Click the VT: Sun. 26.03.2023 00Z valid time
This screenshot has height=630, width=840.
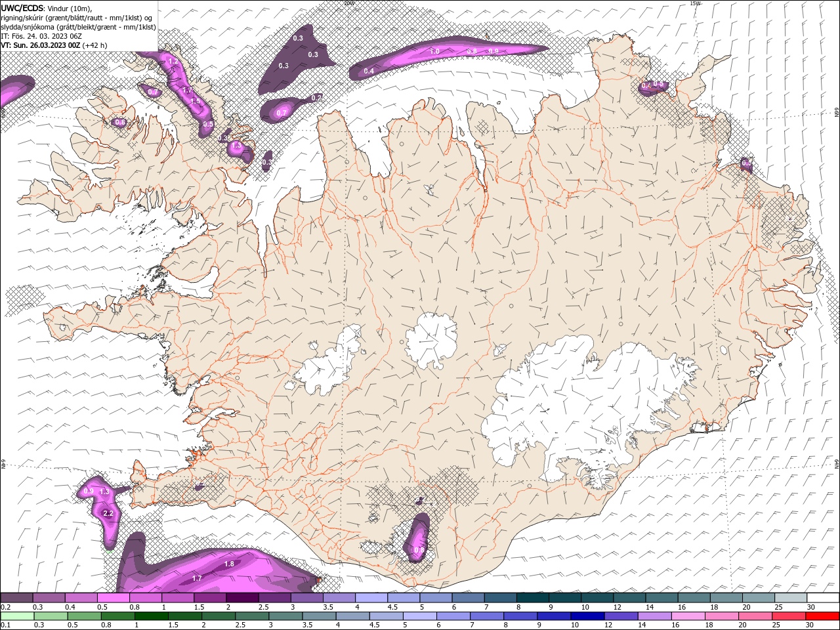(40, 45)
